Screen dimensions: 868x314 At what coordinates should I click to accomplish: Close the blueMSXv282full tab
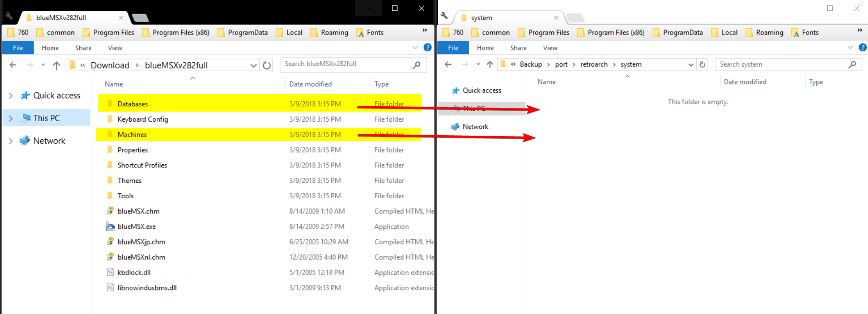[x=121, y=18]
